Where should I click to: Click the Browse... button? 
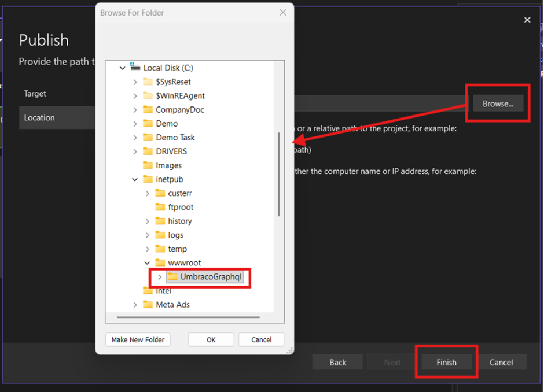(x=498, y=103)
